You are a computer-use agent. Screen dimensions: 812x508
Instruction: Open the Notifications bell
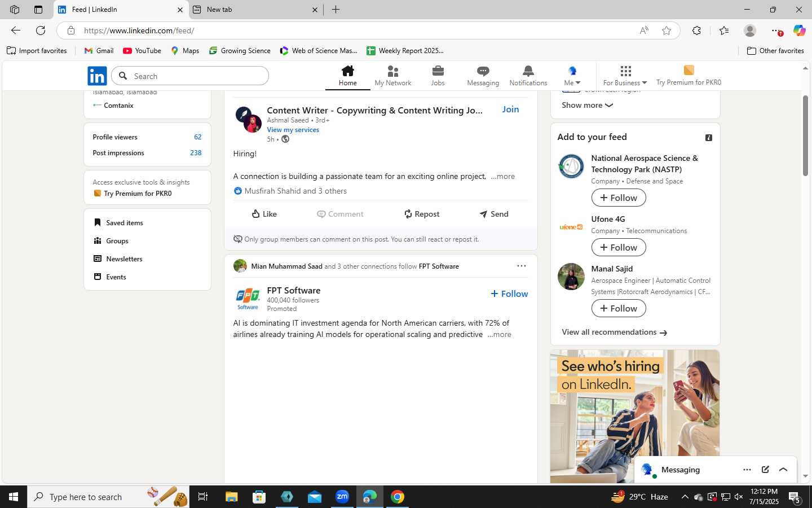528,76
